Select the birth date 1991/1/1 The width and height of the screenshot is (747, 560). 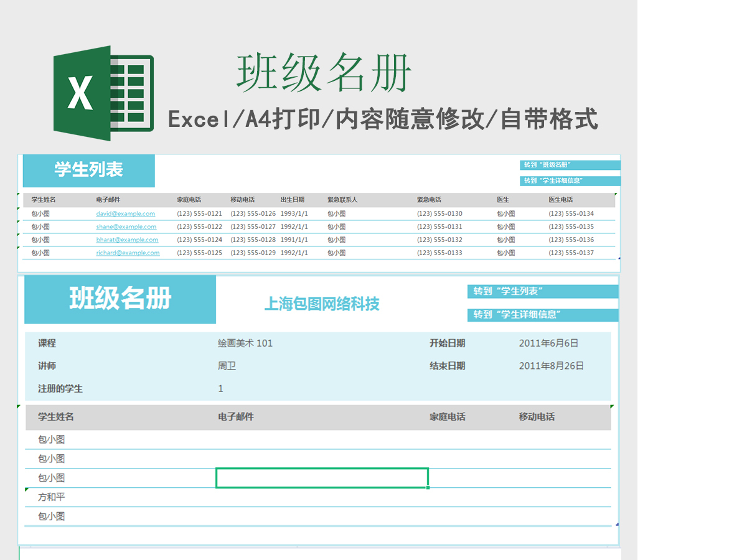click(294, 240)
